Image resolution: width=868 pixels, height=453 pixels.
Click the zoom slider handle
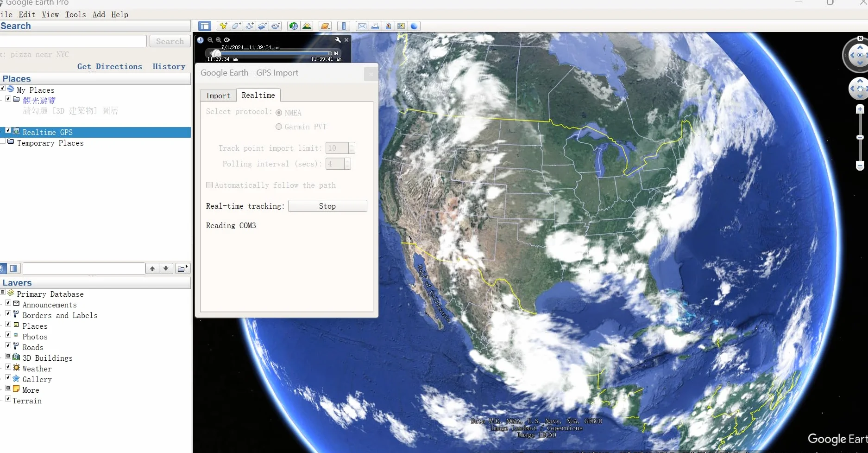click(860, 137)
